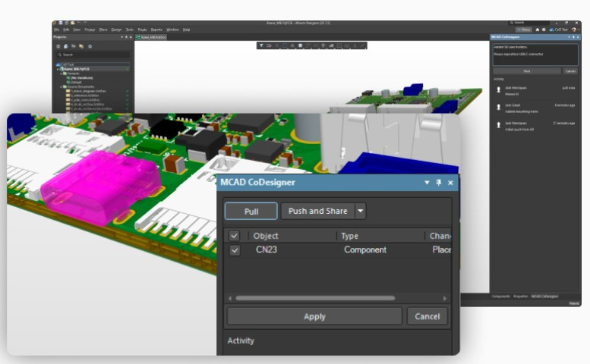Cancel the changes in the floating CoDesigner panel
This screenshot has height=364, width=590.
pos(428,316)
